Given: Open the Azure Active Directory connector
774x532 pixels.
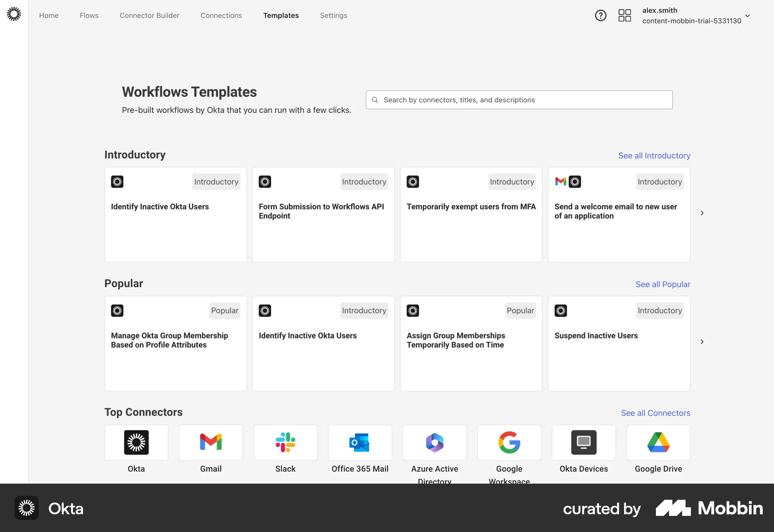Looking at the screenshot, I should click(434, 443).
